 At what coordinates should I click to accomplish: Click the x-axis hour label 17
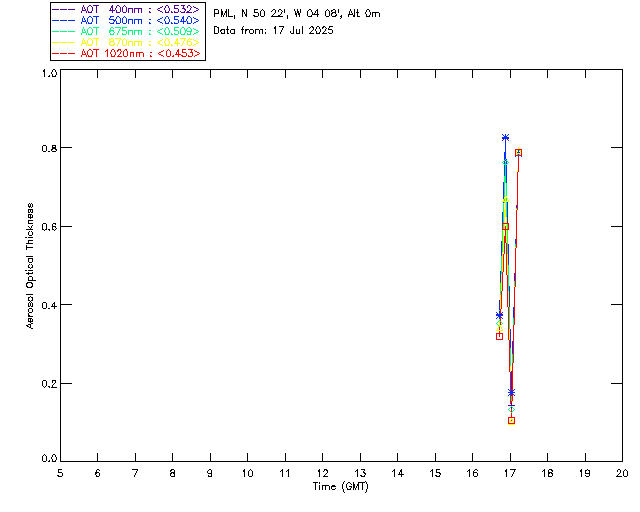[510, 474]
